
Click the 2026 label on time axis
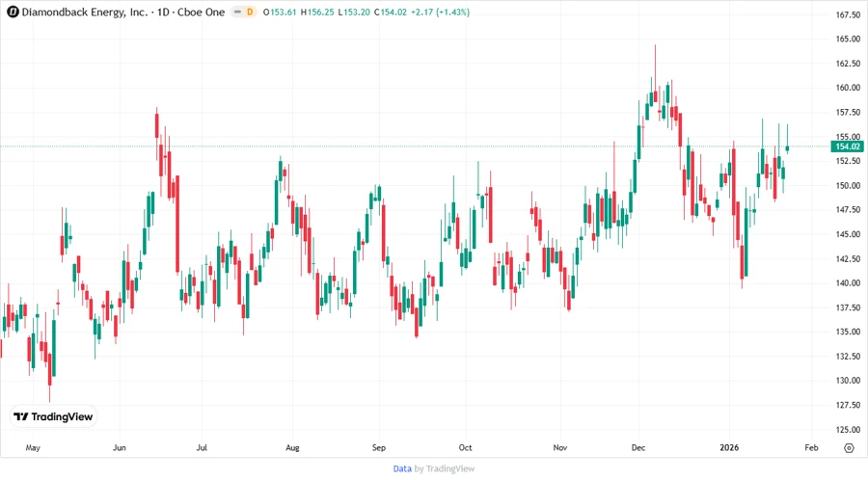pyautogui.click(x=729, y=448)
